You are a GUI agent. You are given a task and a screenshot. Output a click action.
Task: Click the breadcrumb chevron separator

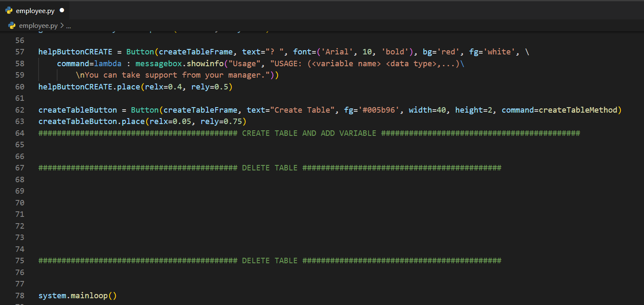coord(62,26)
